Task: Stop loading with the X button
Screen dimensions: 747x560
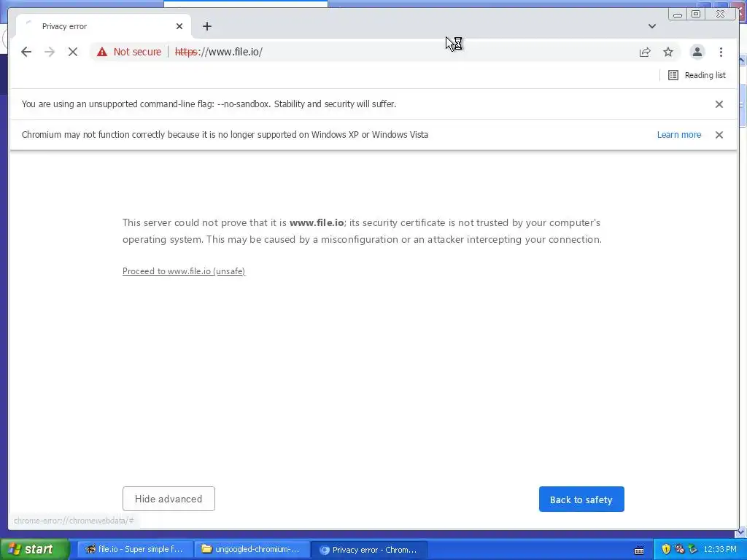Action: 73,52
